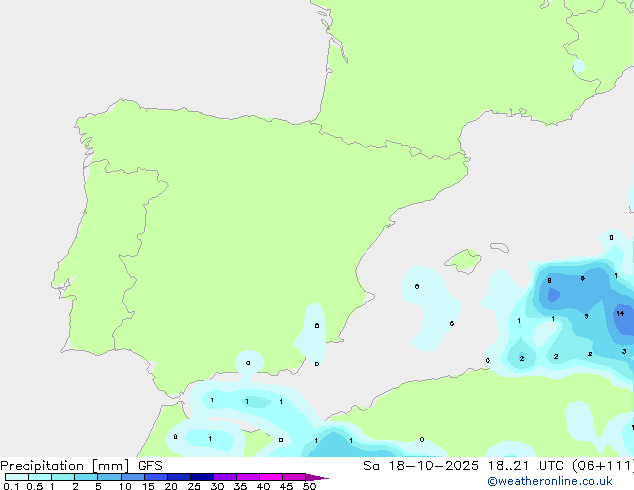634x490 pixels.
Task: Click the '8' precipitation value in the blue area
Action: click(549, 281)
